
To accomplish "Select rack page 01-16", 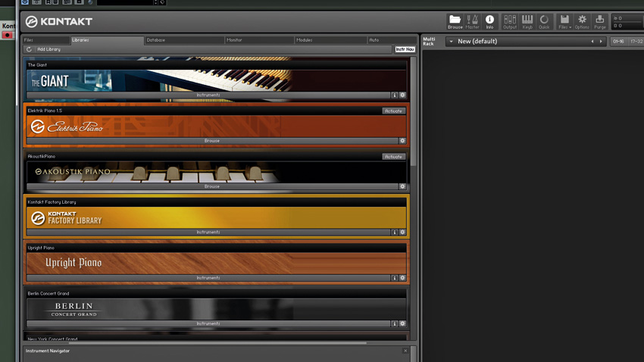I will click(x=618, y=42).
